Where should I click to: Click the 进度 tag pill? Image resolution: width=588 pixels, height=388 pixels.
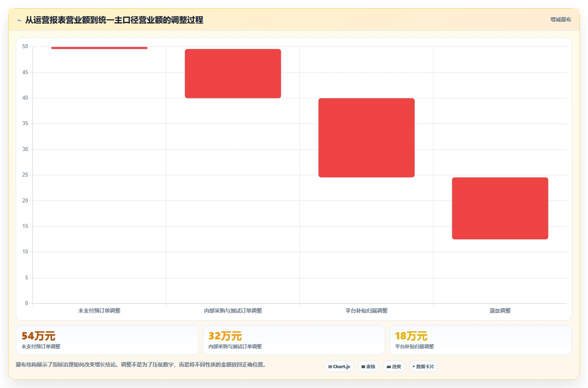pyautogui.click(x=394, y=367)
